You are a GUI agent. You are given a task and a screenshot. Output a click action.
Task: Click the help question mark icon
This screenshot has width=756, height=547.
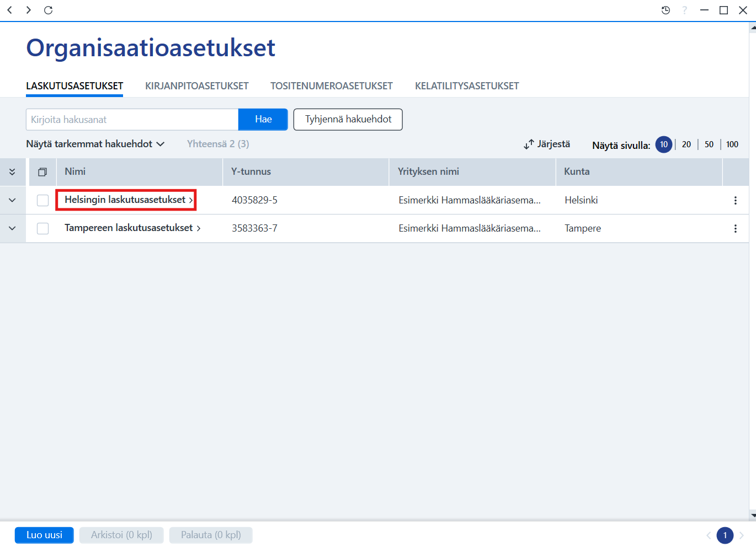pos(684,10)
